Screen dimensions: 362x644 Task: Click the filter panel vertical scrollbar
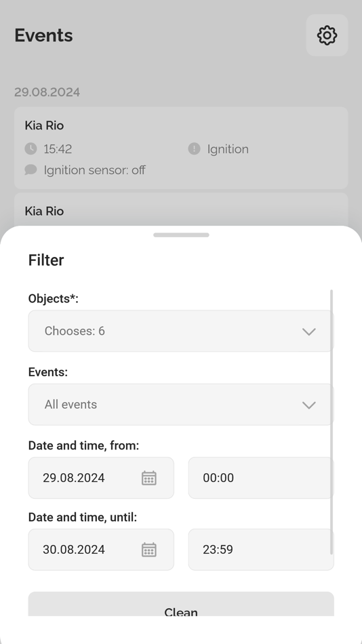[331, 422]
